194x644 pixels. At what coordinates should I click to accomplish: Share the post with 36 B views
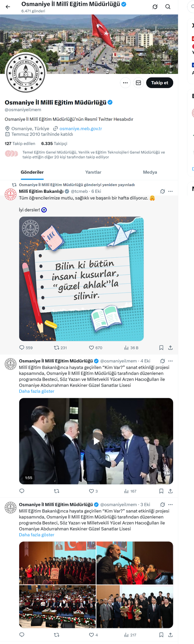pos(170,348)
